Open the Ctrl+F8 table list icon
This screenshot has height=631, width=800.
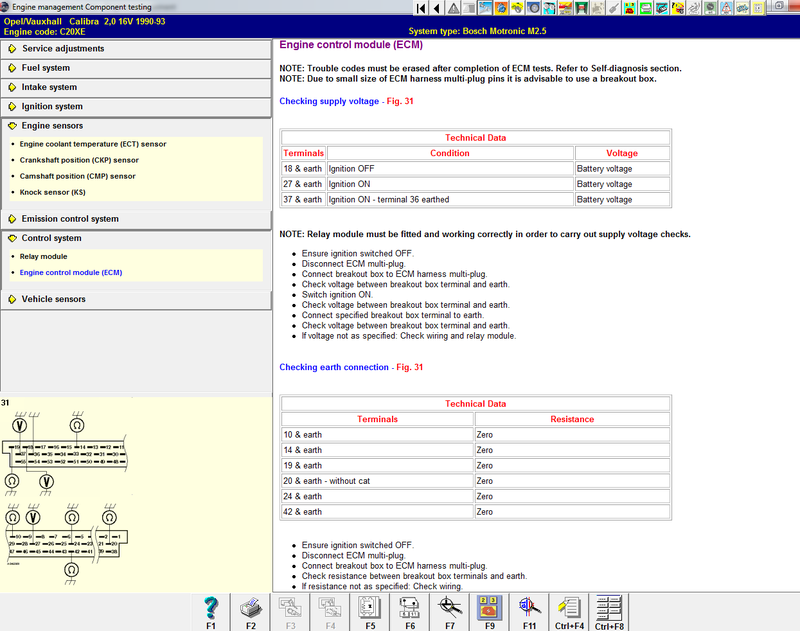click(x=609, y=612)
